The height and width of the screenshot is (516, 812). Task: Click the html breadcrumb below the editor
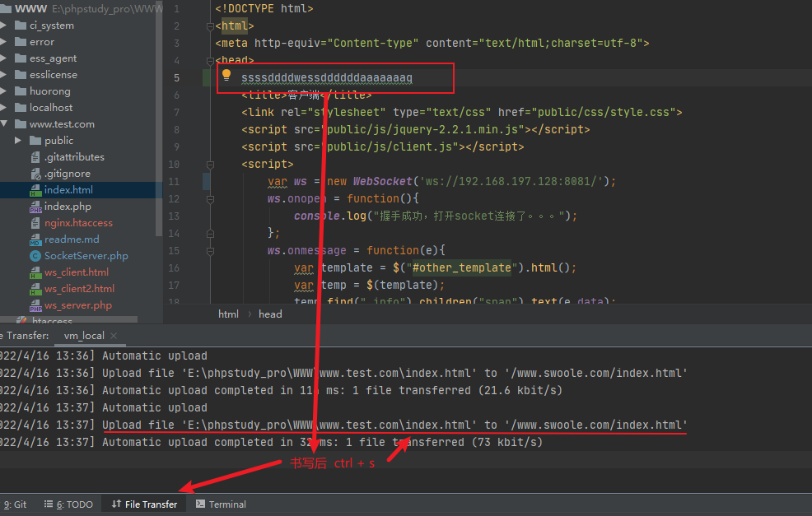(228, 314)
